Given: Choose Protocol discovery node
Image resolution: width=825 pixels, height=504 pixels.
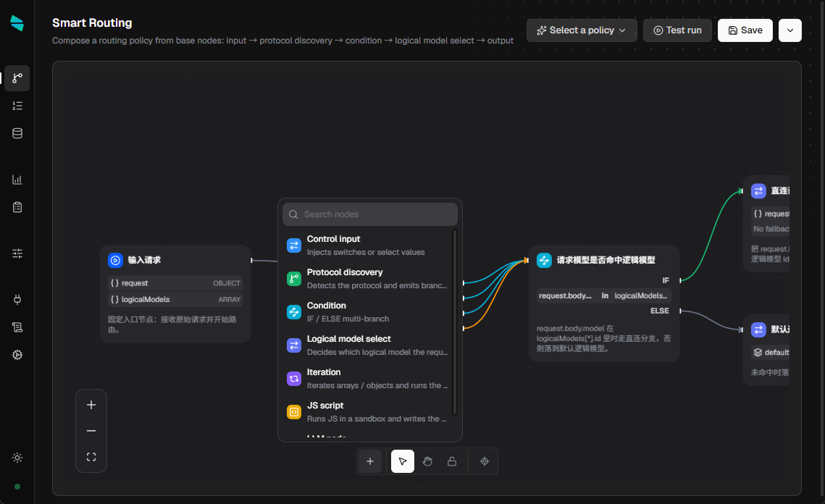Looking at the screenshot, I should point(367,278).
